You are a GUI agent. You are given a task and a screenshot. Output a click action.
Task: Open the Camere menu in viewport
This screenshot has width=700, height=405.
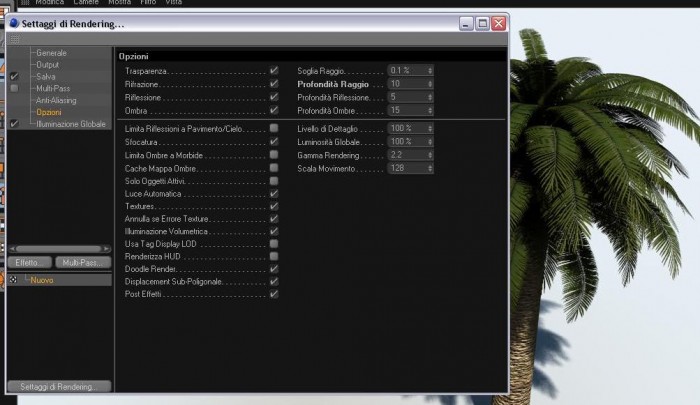pyautogui.click(x=86, y=2)
